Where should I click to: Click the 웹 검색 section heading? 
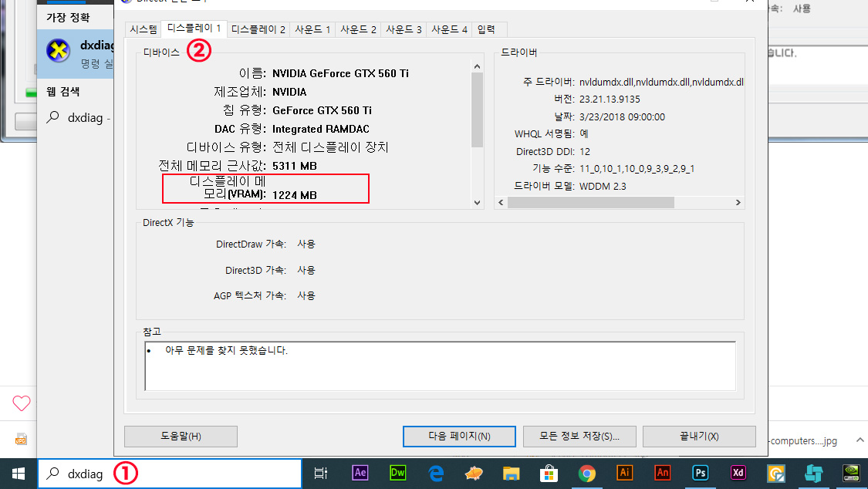coord(62,92)
